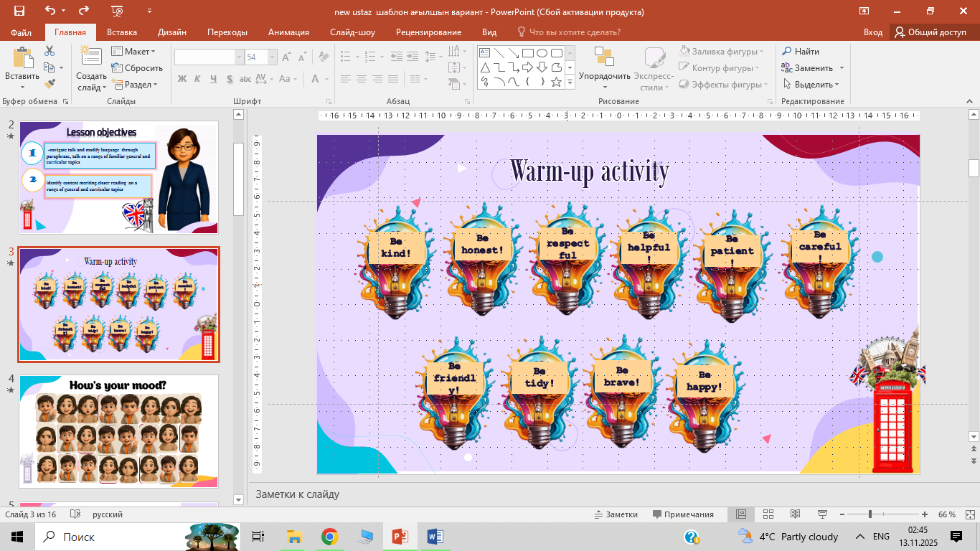The height and width of the screenshot is (551, 980).
Task: Expand the Select (Выделить) dropdown
Action: coord(812,85)
